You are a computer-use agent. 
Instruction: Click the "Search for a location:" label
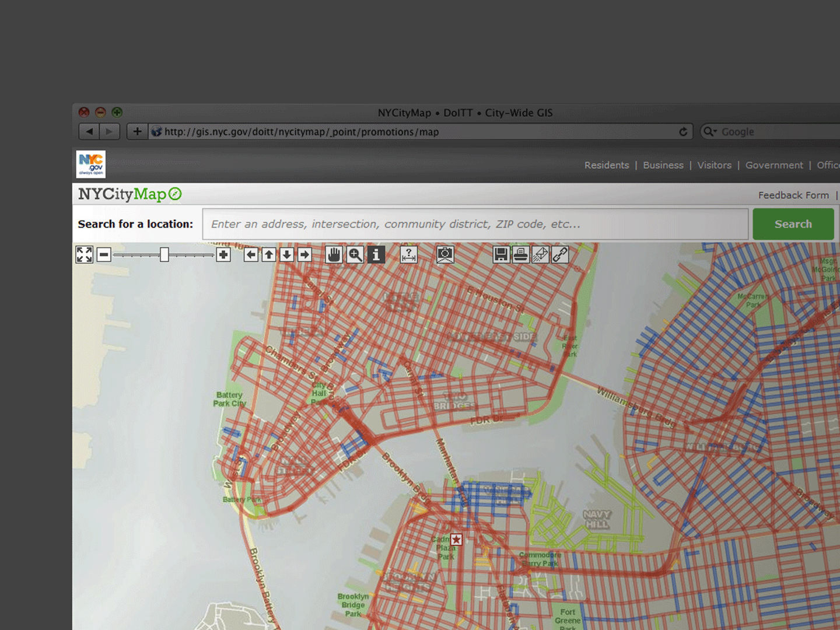point(135,224)
